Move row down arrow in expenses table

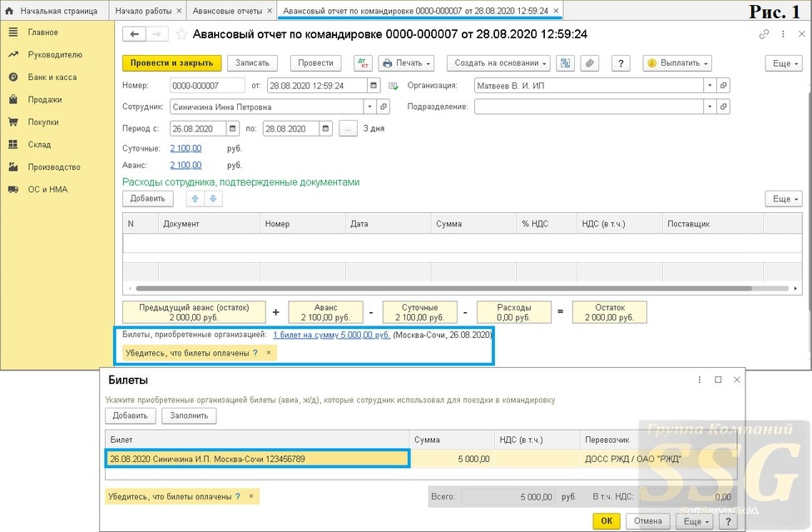point(213,198)
